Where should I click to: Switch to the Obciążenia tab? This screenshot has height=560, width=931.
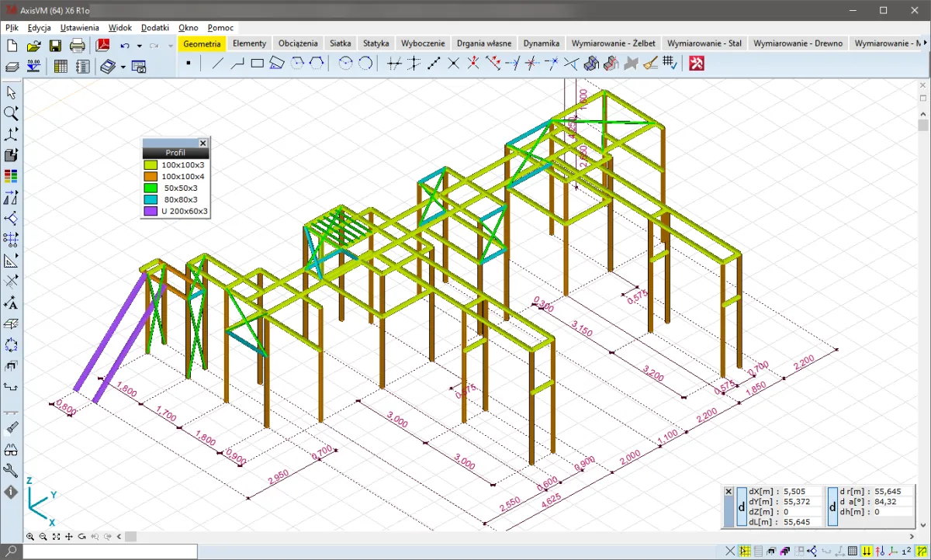pyautogui.click(x=297, y=43)
